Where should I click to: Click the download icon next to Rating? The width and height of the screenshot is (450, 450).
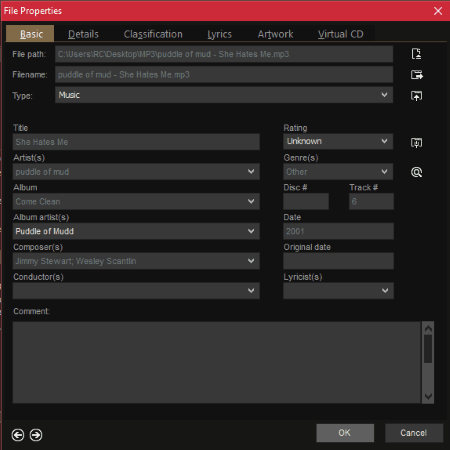pyautogui.click(x=416, y=143)
